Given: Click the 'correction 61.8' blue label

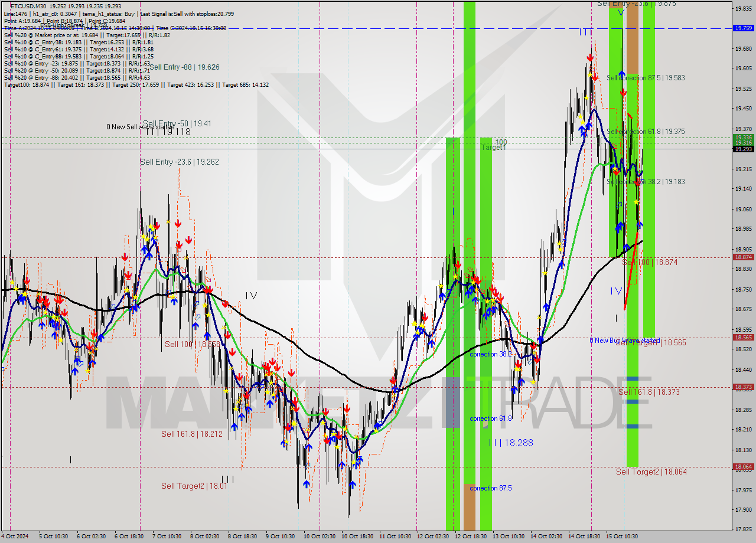Looking at the screenshot, I should [491, 418].
